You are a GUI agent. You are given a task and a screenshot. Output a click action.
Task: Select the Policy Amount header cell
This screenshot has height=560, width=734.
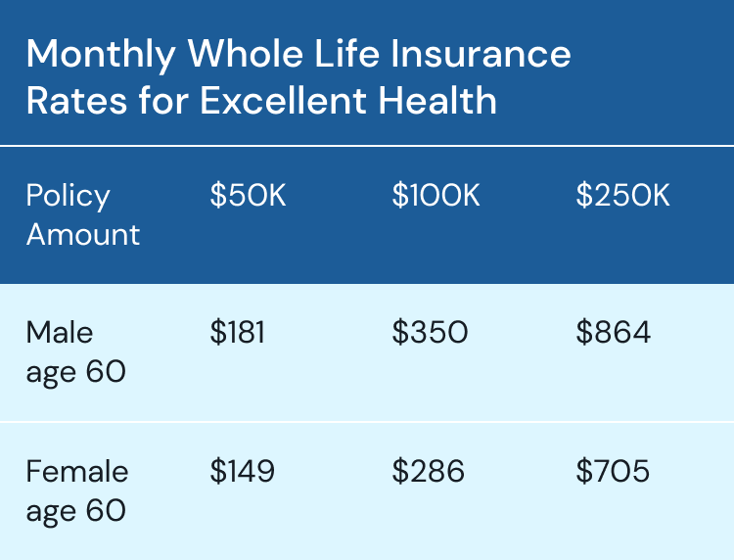(x=83, y=214)
